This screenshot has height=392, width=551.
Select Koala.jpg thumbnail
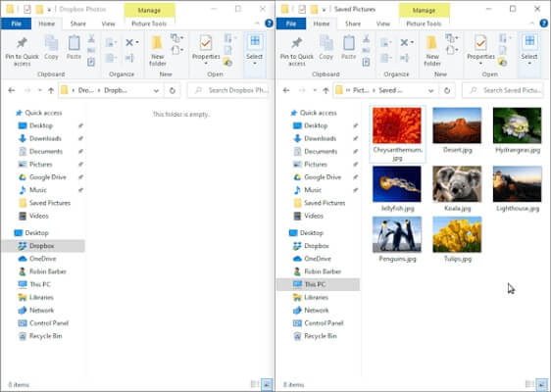coord(457,184)
